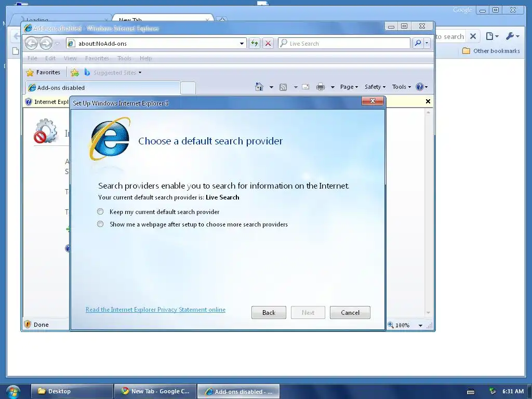Click the information bar shield icon

click(x=29, y=102)
